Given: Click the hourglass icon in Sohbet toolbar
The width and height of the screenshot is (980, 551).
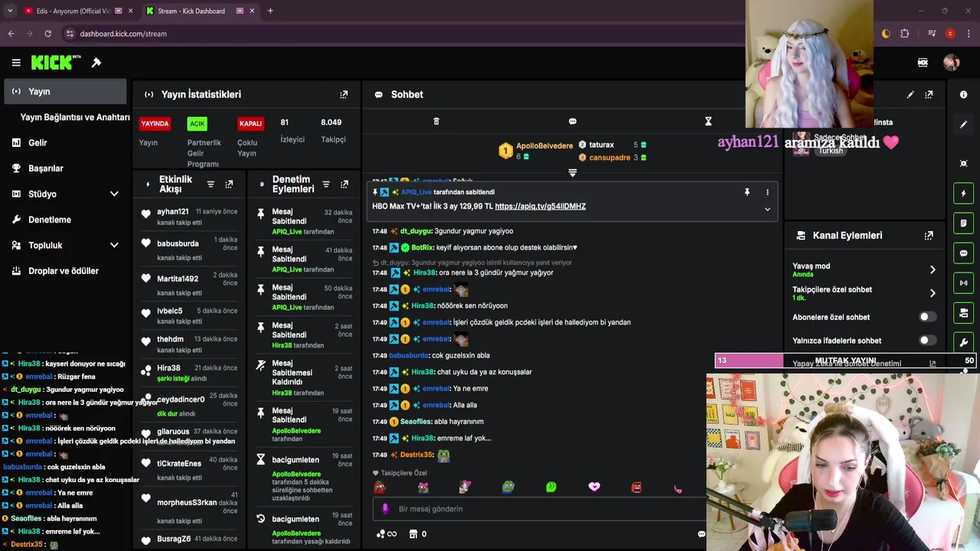Looking at the screenshot, I should pyautogui.click(x=708, y=122).
